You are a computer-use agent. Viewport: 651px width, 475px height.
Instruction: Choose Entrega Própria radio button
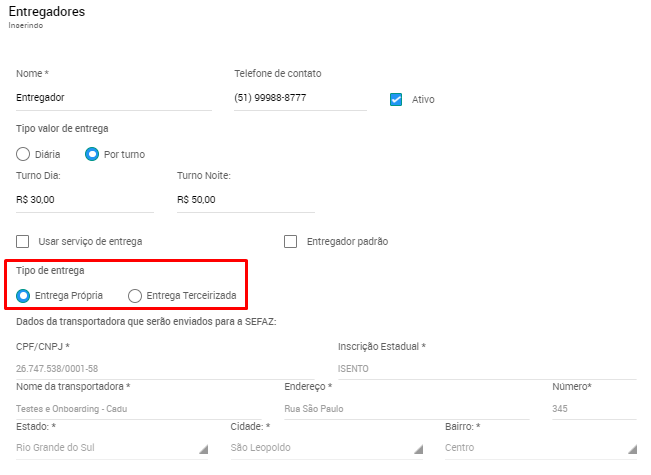click(x=24, y=295)
